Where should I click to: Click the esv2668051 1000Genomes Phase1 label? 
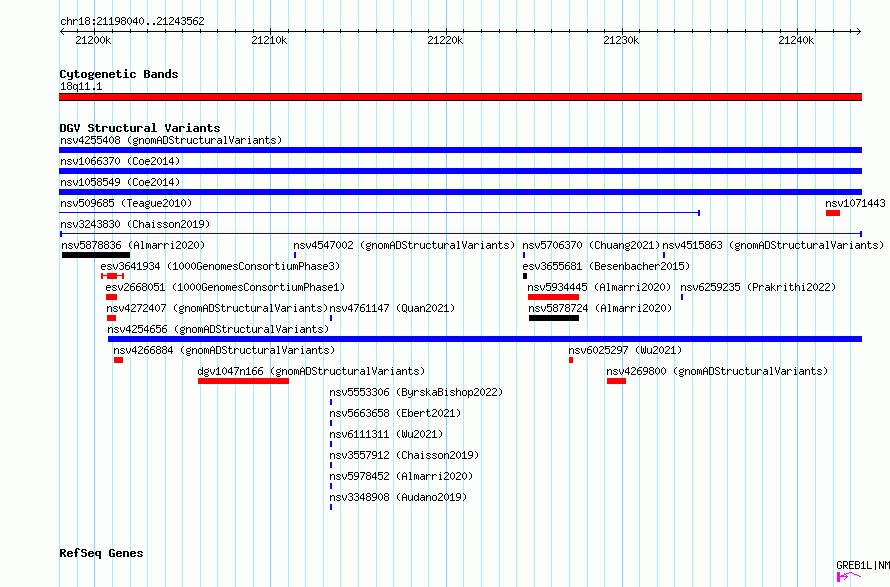(225, 287)
